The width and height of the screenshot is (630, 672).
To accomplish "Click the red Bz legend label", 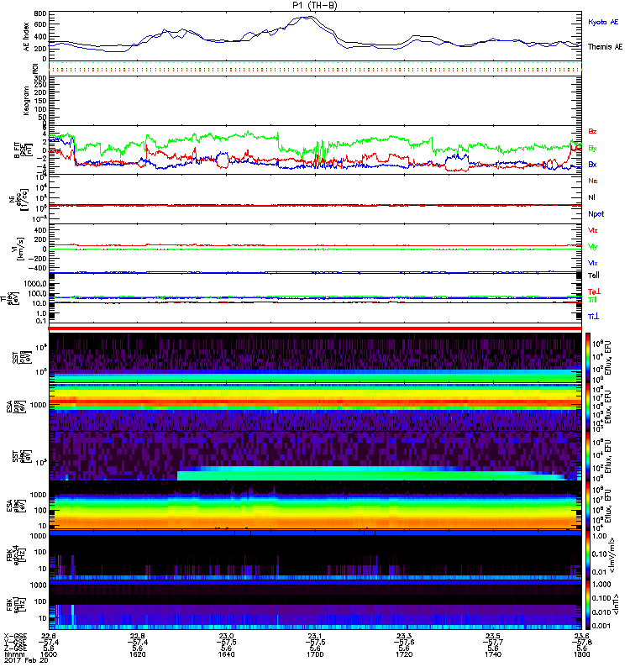I will (592, 132).
